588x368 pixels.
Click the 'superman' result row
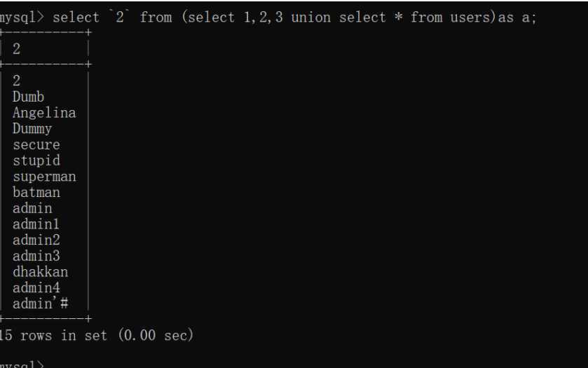click(x=44, y=177)
